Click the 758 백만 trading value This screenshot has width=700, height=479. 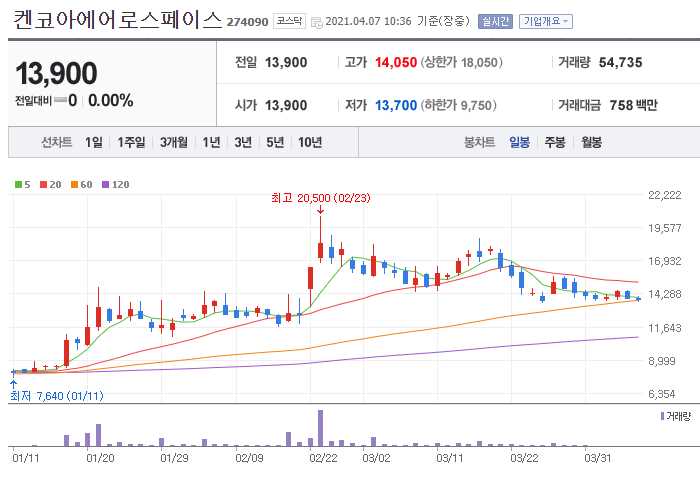633,105
